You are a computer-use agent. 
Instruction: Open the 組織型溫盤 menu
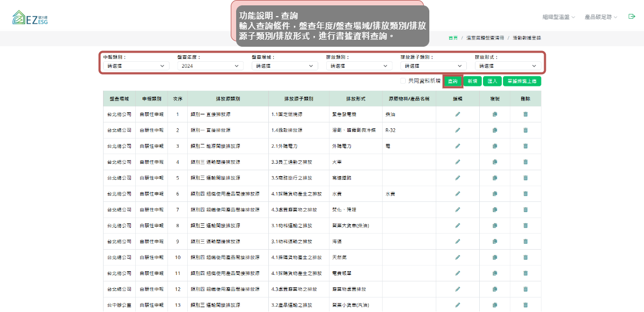pos(558,17)
